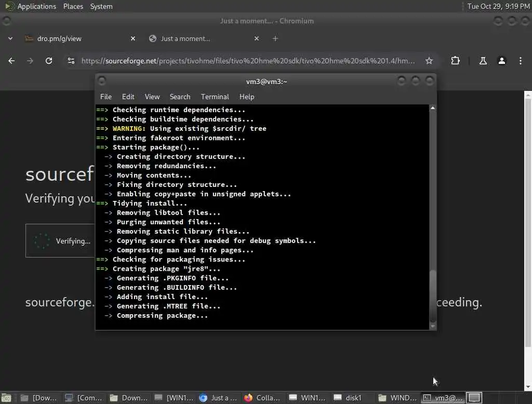The image size is (532, 404).
Task: Click the terminal scrollbar thumb
Action: 433,296
